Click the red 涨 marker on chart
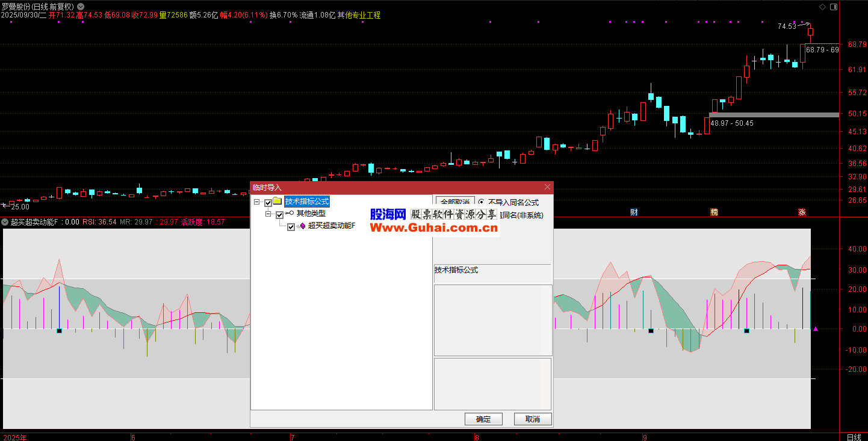 [802, 212]
